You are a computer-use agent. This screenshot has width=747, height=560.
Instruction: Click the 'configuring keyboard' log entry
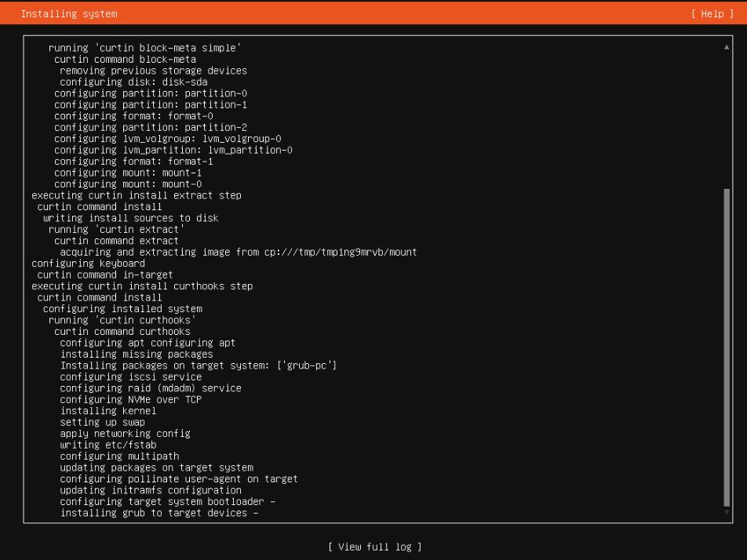88,264
